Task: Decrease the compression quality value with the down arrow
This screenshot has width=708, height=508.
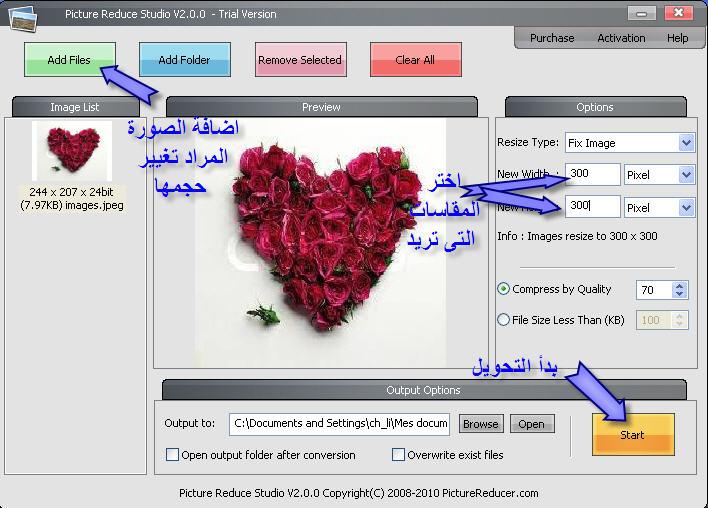Action: [x=680, y=294]
